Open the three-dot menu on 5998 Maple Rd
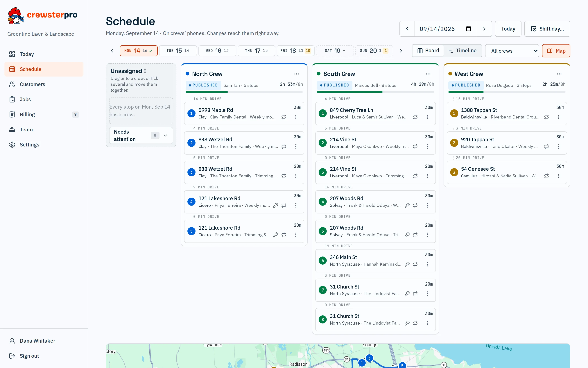Viewport: 588px width, 368px height. tap(296, 117)
